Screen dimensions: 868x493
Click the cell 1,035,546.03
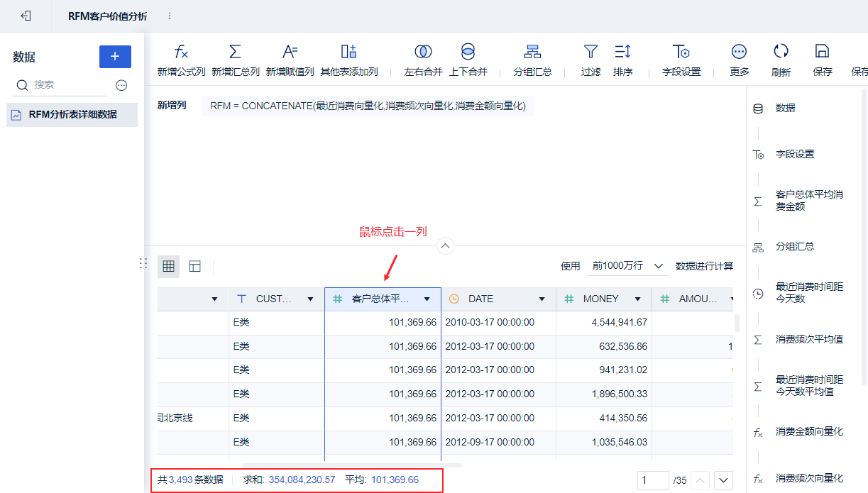605,442
